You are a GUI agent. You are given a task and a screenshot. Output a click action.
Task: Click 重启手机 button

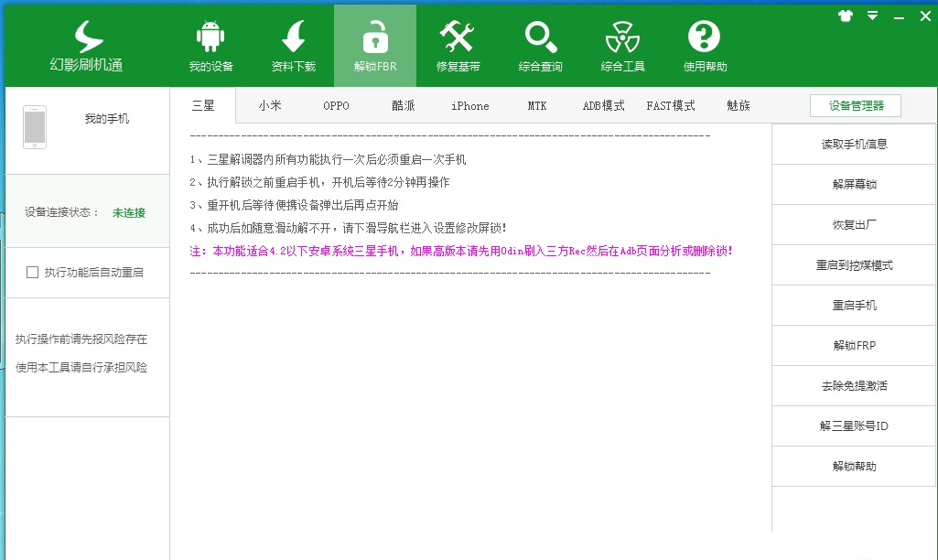[854, 305]
